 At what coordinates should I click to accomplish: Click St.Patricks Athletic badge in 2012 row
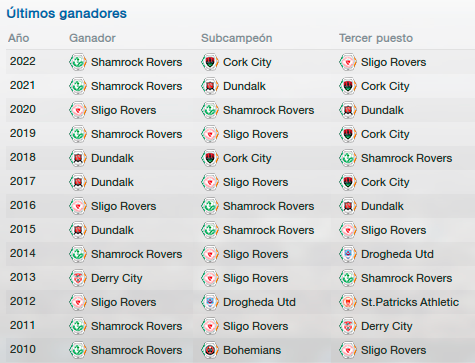point(348,302)
